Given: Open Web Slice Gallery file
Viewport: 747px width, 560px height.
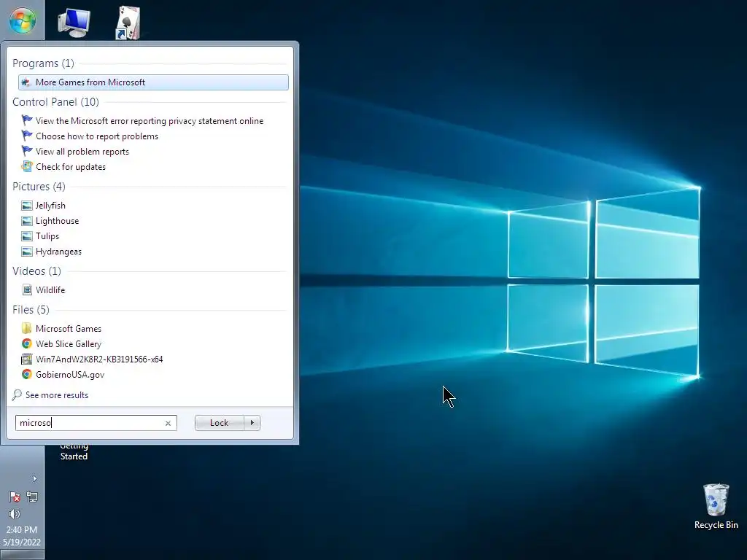Looking at the screenshot, I should 68,344.
